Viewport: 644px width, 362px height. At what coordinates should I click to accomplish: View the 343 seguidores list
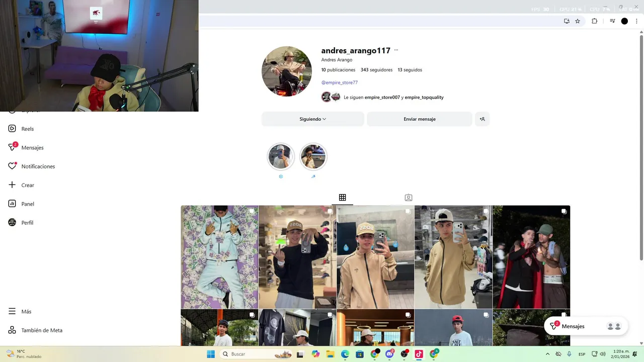pyautogui.click(x=376, y=70)
